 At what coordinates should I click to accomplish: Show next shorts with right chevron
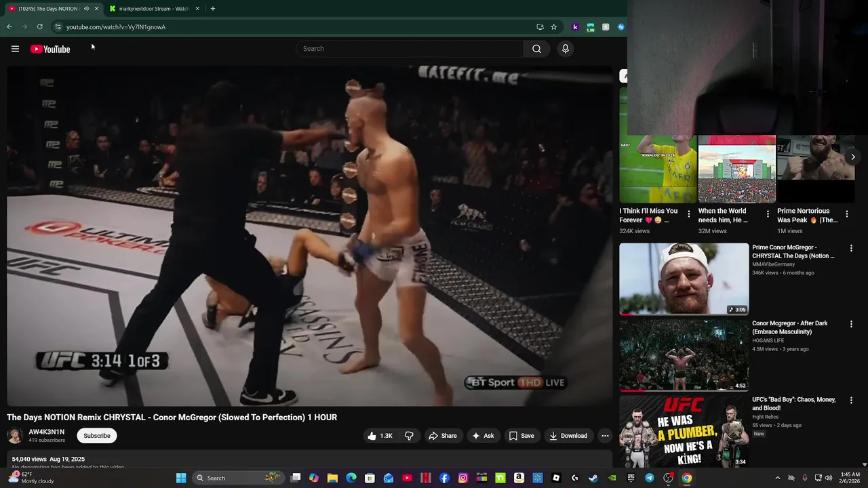tap(852, 157)
